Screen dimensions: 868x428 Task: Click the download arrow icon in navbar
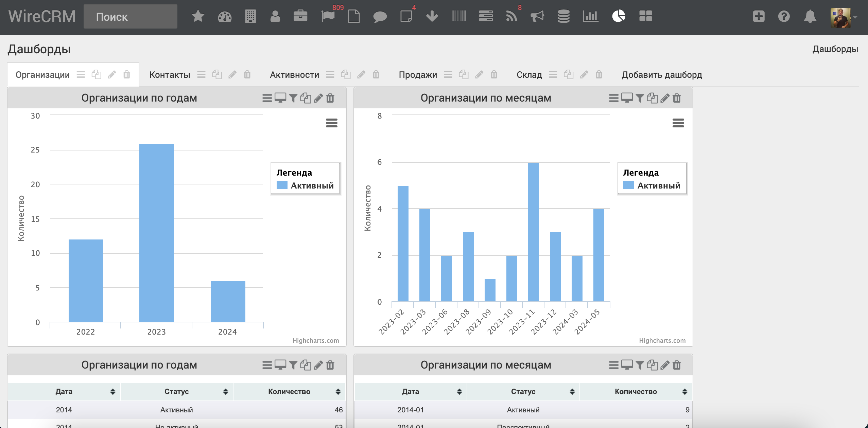pyautogui.click(x=432, y=16)
